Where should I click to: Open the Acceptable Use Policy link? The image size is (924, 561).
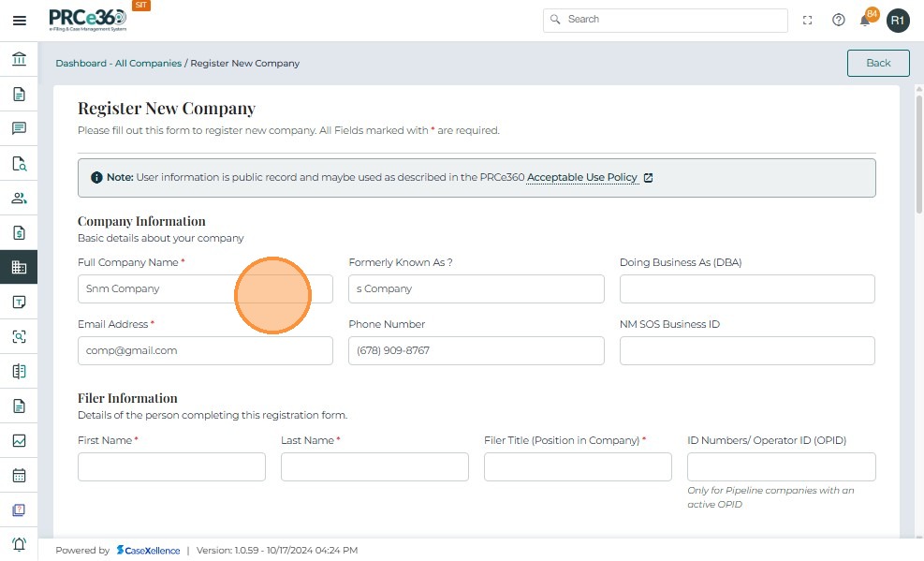coord(581,177)
